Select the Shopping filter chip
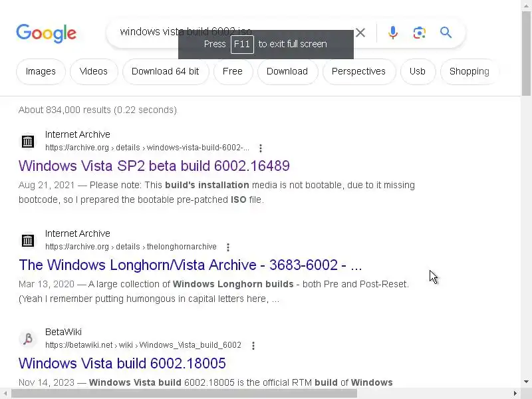Image resolution: width=532 pixels, height=399 pixels. [469, 72]
